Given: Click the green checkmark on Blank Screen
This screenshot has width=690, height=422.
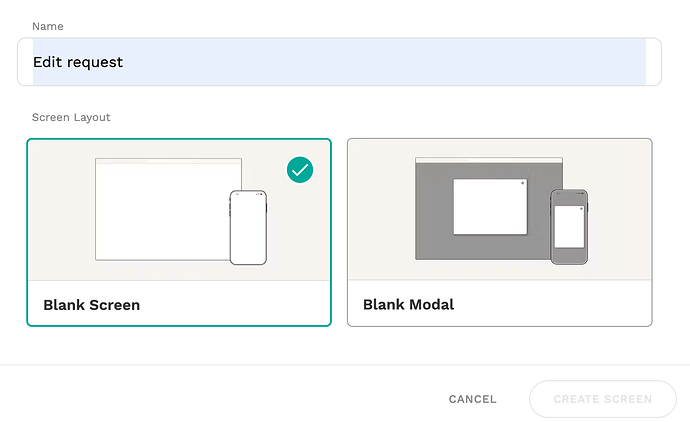Looking at the screenshot, I should pyautogui.click(x=300, y=170).
